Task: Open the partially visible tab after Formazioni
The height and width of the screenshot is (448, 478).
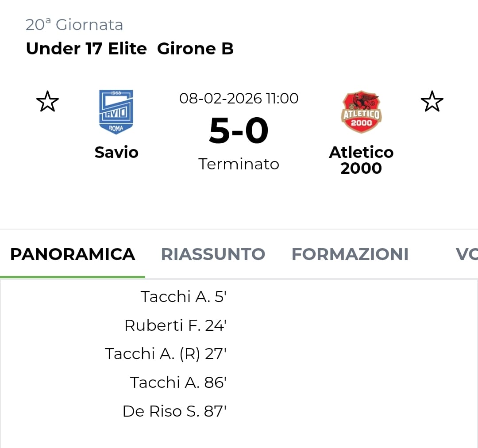Action: tap(466, 254)
